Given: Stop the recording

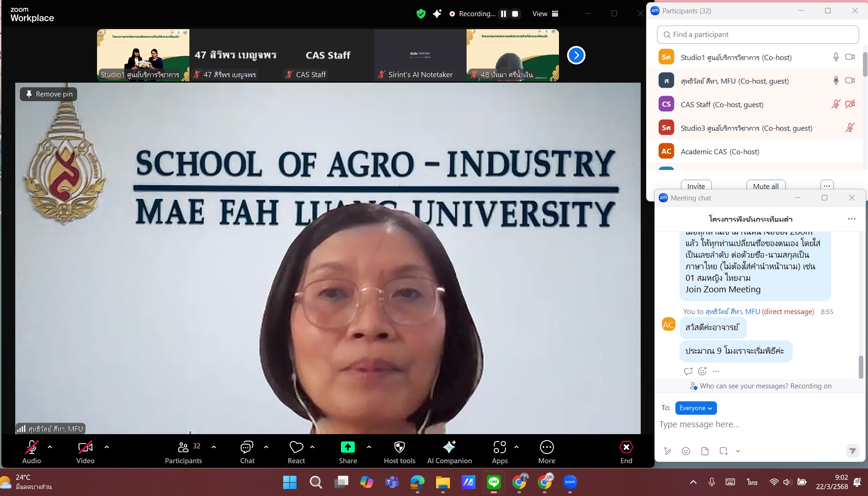Looking at the screenshot, I should coord(515,14).
